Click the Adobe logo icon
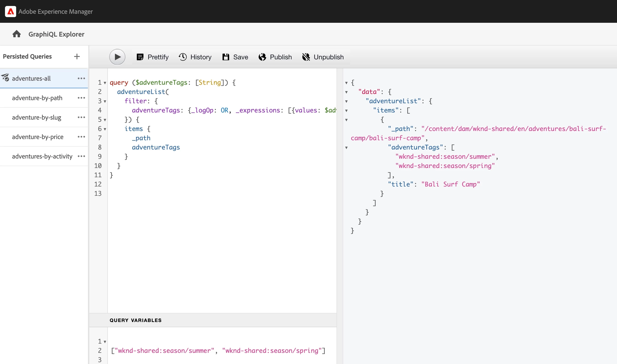617x364 pixels. pos(10,12)
